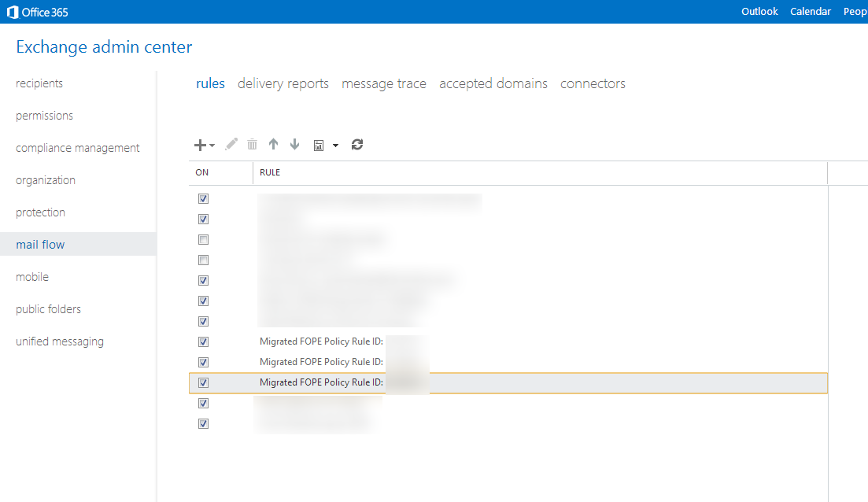This screenshot has height=502, width=868.
Task: Select mail flow in the sidebar
Action: (x=78, y=244)
